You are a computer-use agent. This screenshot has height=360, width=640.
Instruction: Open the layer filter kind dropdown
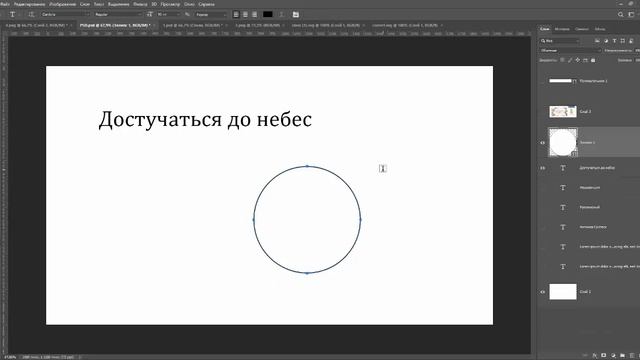560,41
